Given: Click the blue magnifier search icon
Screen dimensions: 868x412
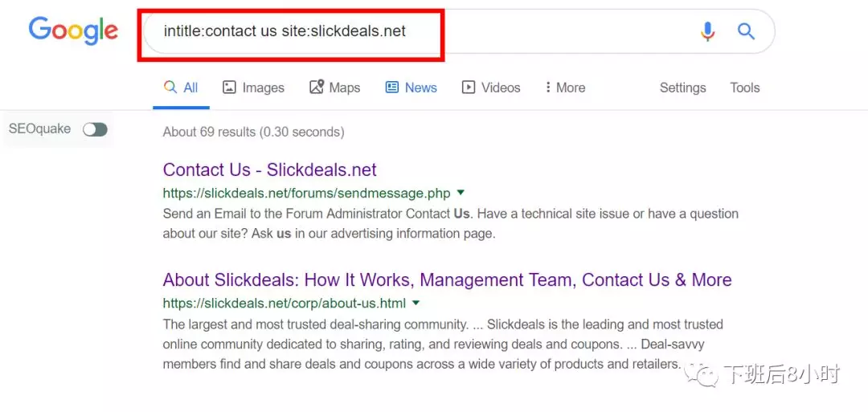Looking at the screenshot, I should (746, 32).
